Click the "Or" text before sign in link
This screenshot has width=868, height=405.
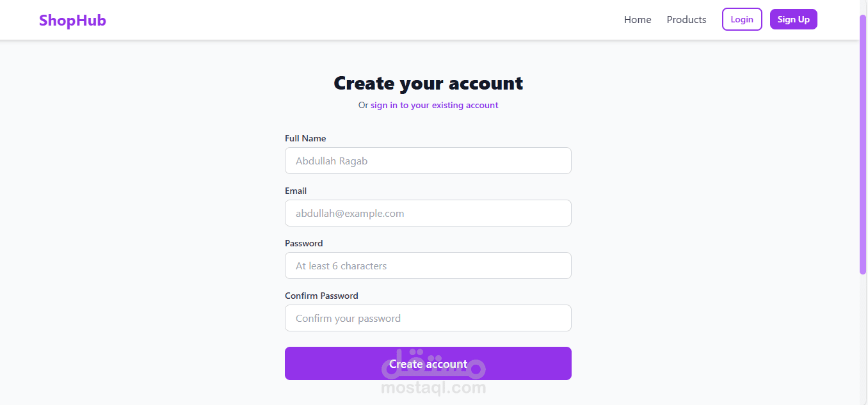(363, 105)
